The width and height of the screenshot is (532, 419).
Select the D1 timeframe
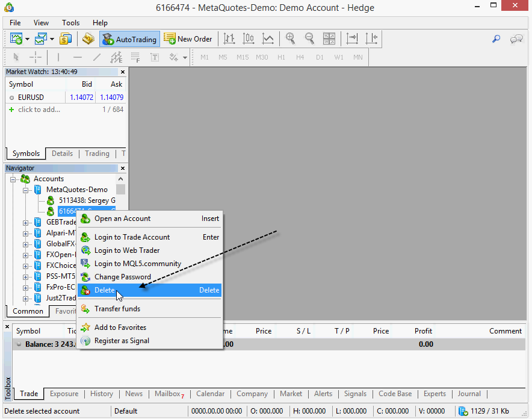click(x=320, y=57)
